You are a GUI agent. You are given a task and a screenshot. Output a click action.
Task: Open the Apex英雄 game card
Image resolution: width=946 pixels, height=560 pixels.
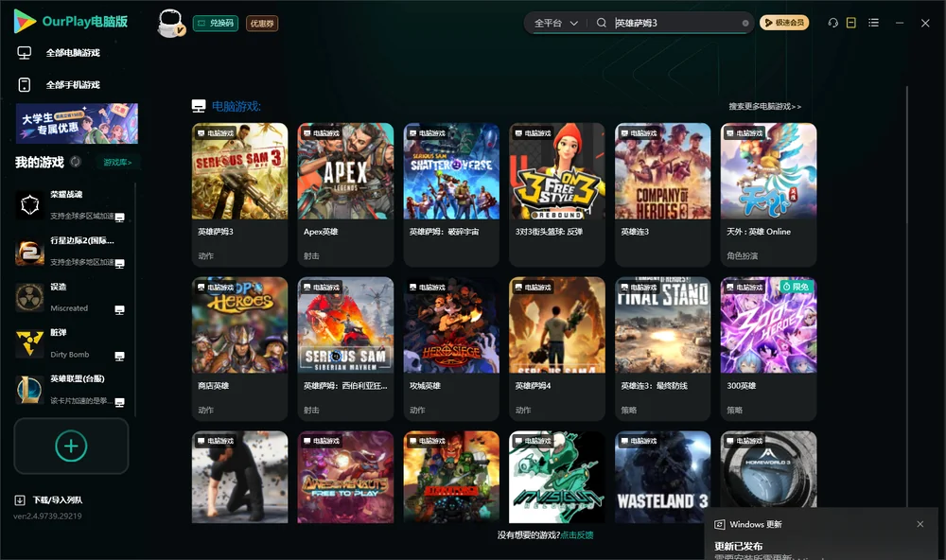pyautogui.click(x=345, y=194)
